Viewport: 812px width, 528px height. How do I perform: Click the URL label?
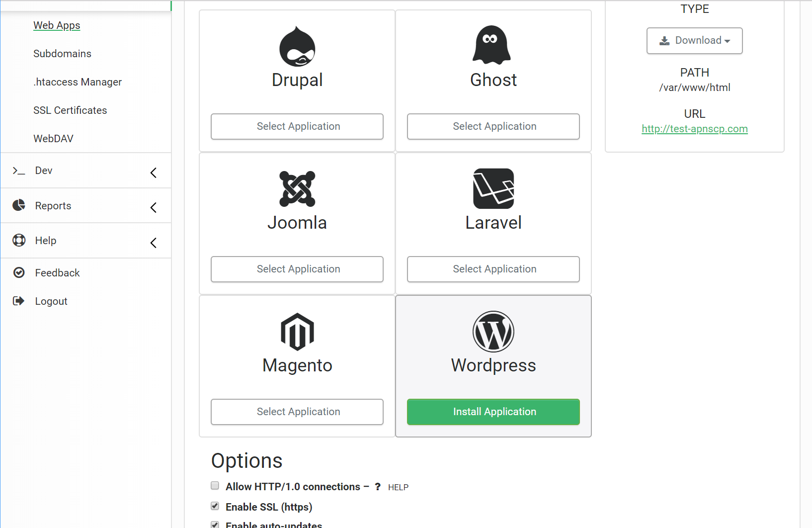(695, 114)
